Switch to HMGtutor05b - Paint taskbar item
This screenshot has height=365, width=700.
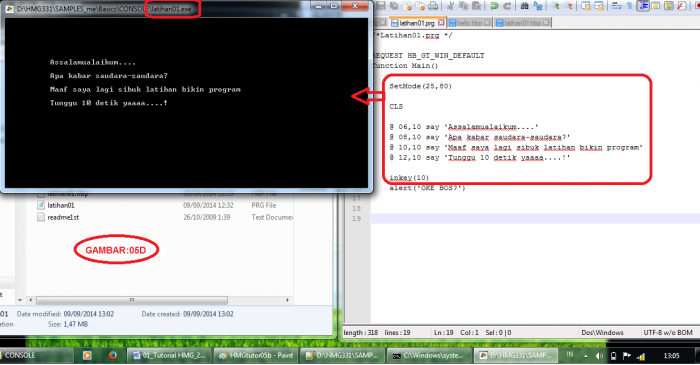255,355
